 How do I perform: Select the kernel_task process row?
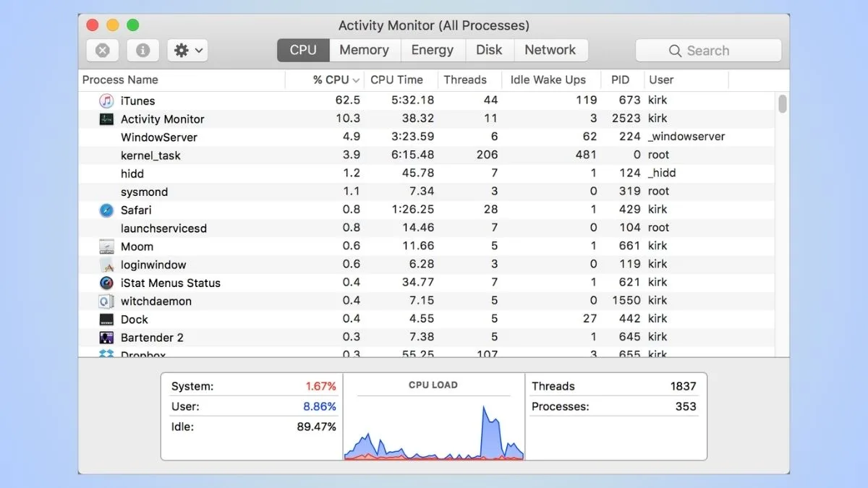pos(428,155)
